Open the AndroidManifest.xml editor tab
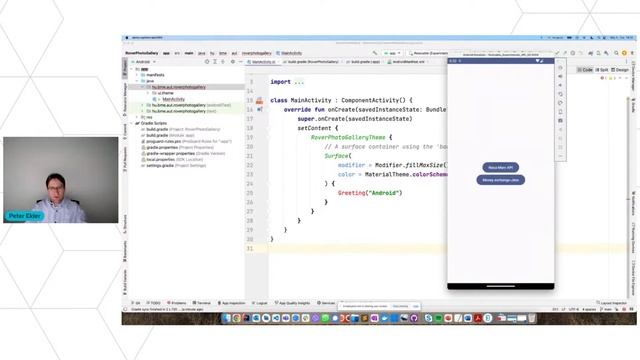The image size is (640, 360). (x=406, y=62)
